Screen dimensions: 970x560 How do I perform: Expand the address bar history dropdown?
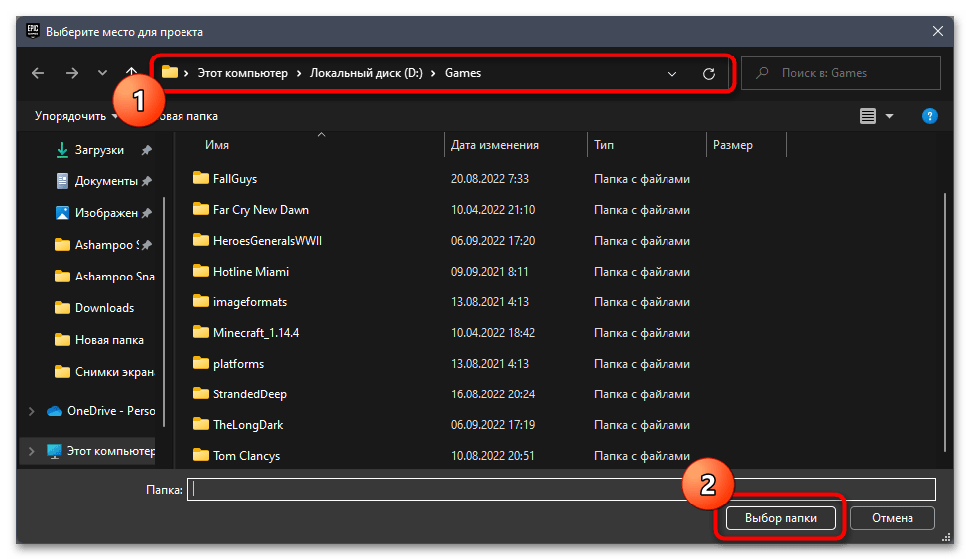pos(672,74)
